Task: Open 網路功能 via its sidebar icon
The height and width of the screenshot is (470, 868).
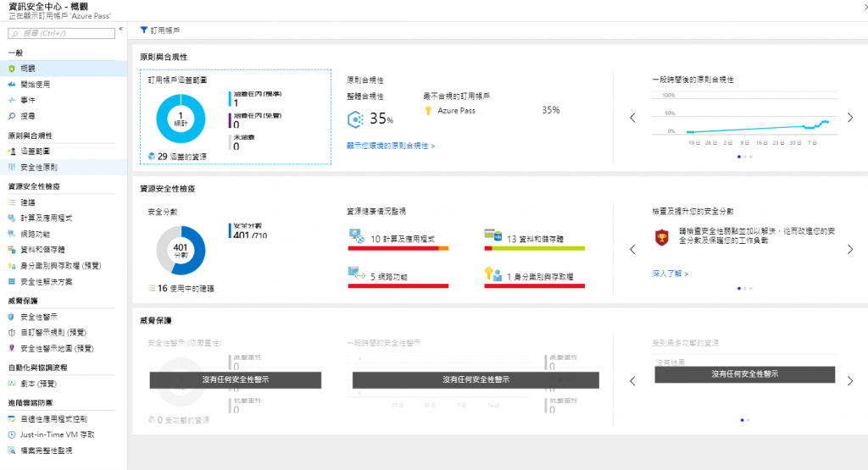Action: [12, 234]
